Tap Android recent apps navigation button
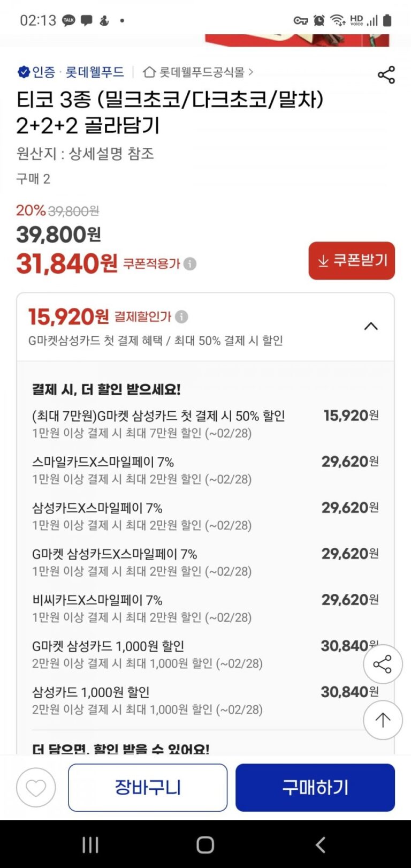 click(x=90, y=845)
